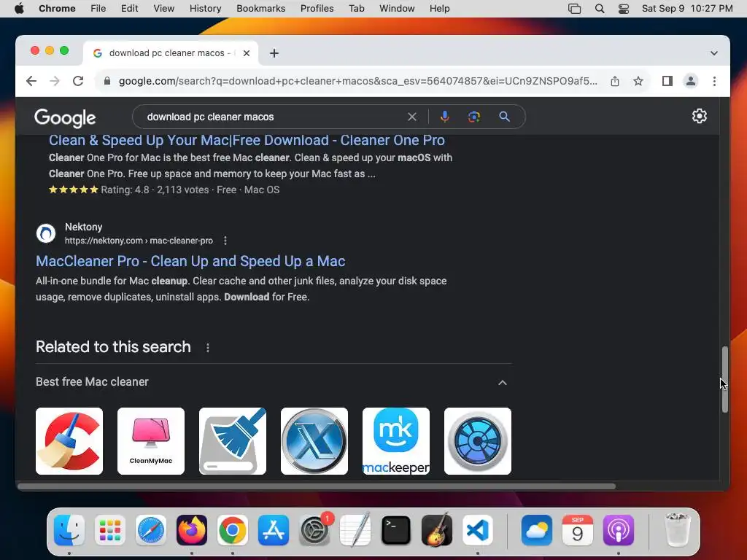Open Podcasts from the Dock
747x560 pixels.
coord(619,530)
